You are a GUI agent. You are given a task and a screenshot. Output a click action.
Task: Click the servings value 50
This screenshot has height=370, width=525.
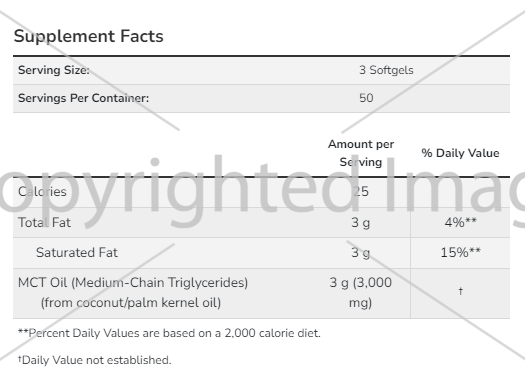click(366, 98)
